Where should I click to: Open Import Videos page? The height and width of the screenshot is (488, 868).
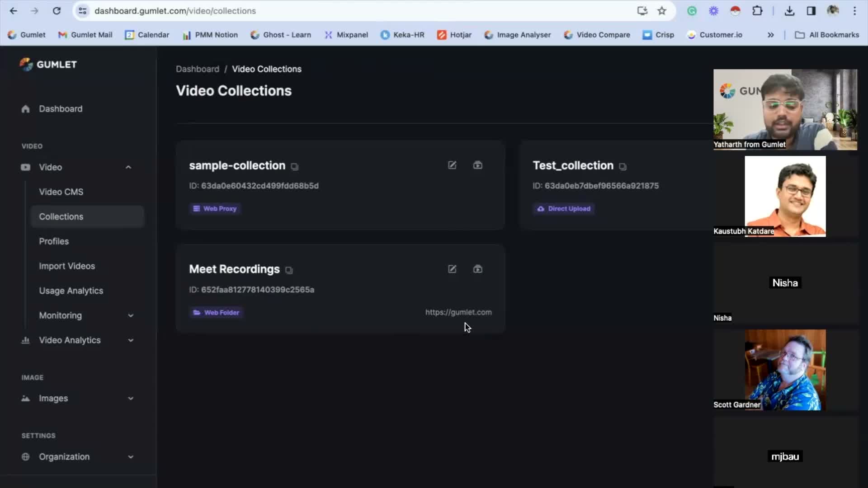point(67,266)
